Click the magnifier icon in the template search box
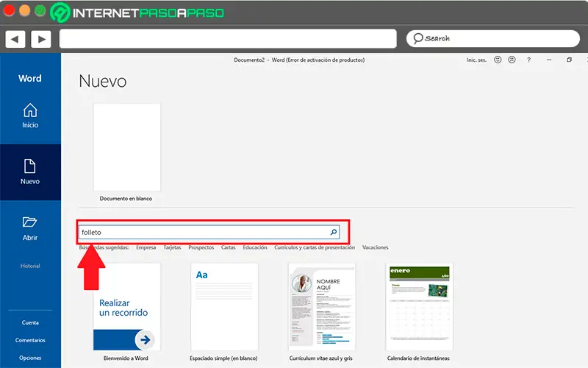The height and width of the screenshot is (368, 588). click(x=334, y=232)
